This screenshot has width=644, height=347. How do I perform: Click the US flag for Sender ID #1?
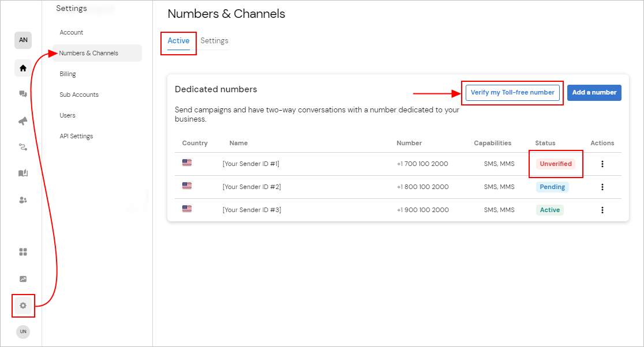click(x=186, y=162)
